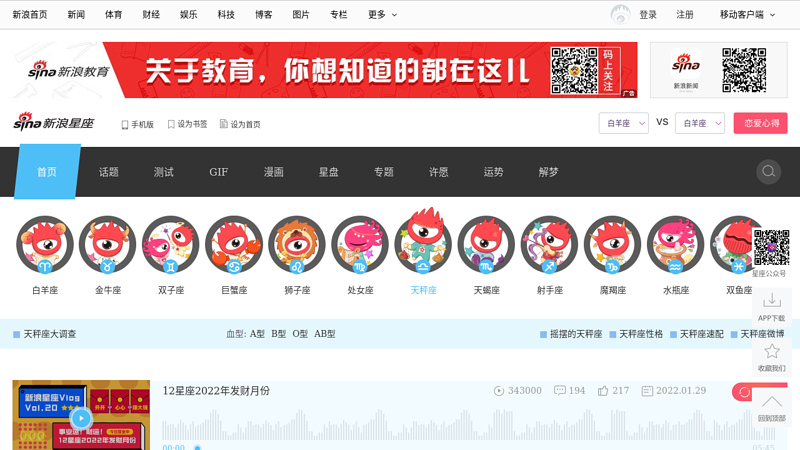Open the Aries 白羊座 zodiac icon

click(x=45, y=244)
